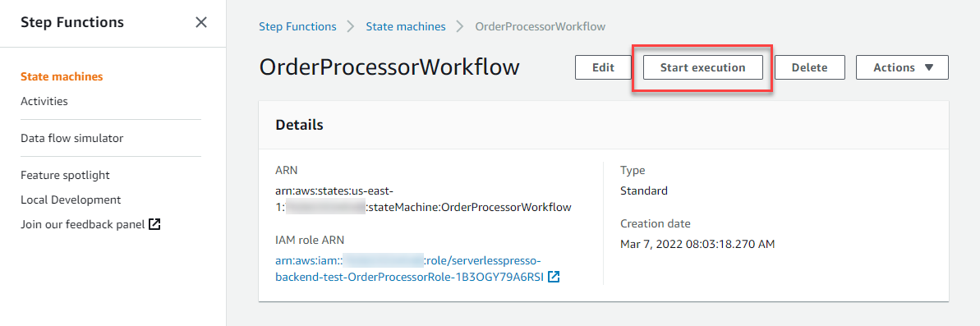Click the Step Functions panel title

[x=72, y=22]
